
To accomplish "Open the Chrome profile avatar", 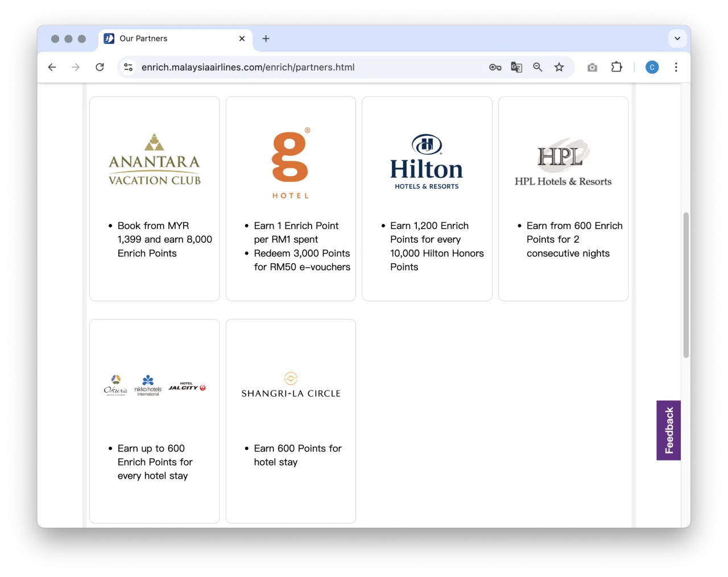I will click(652, 67).
